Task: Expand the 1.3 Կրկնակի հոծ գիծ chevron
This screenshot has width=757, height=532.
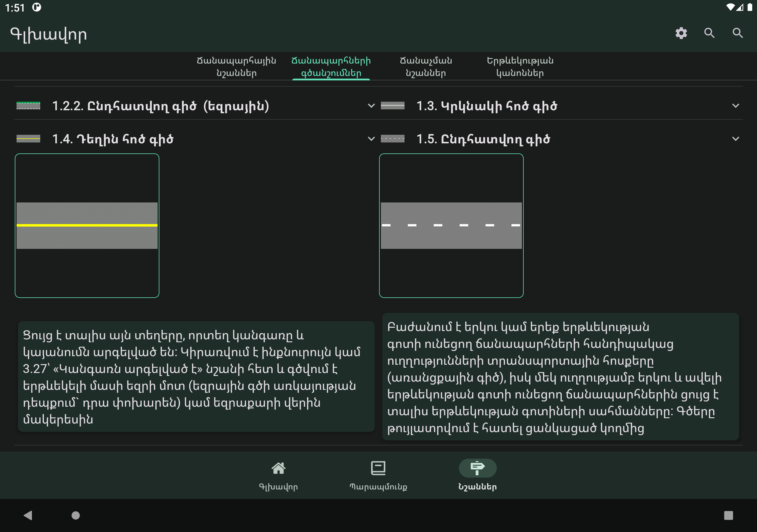Action: 736,106
